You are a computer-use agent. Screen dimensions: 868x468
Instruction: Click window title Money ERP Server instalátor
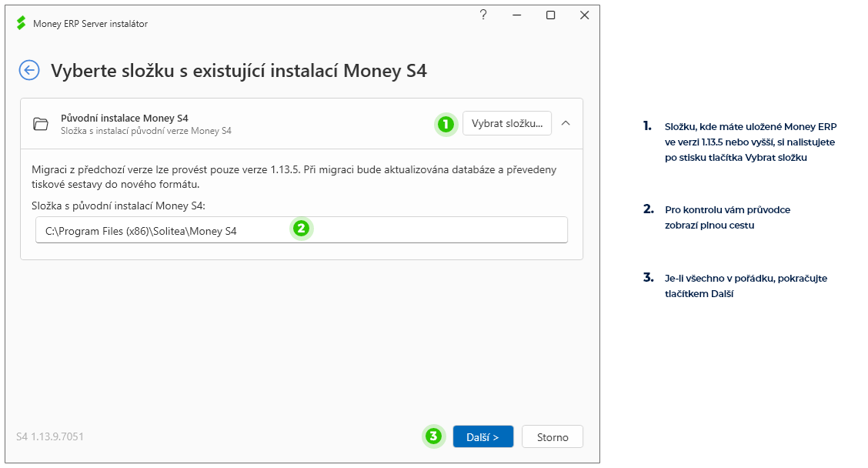click(90, 24)
